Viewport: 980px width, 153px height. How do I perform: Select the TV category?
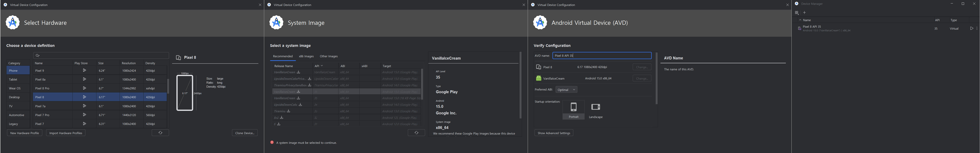18,106
